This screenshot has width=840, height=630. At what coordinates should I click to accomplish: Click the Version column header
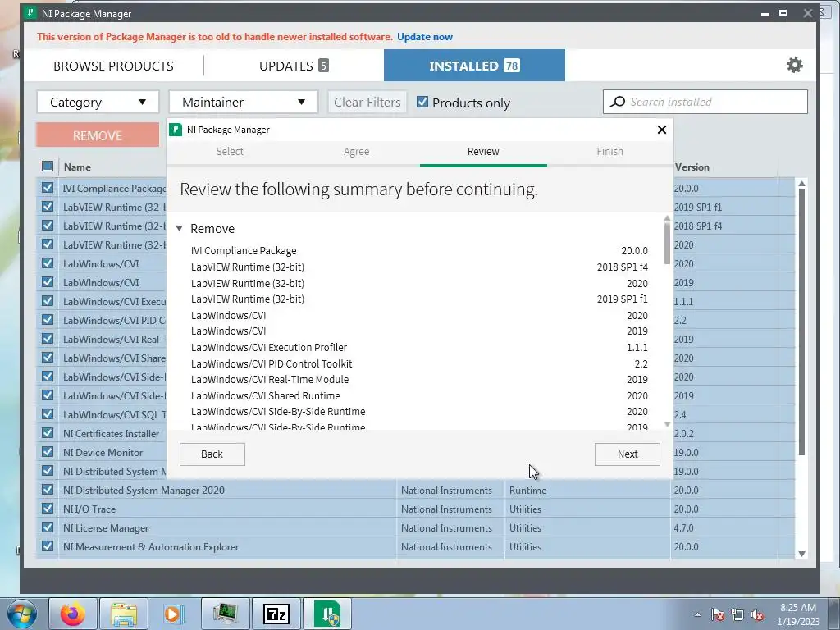(692, 167)
